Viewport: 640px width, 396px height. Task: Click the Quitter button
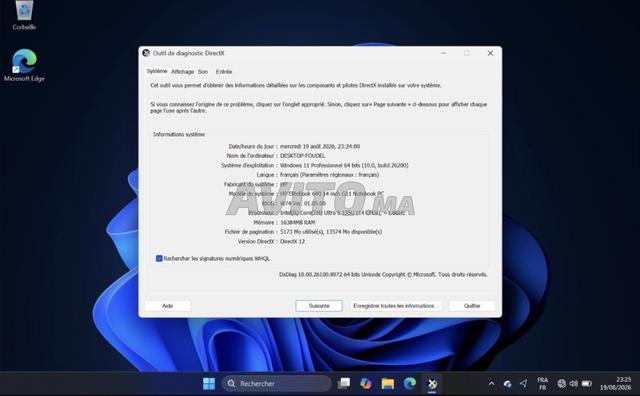click(x=472, y=306)
